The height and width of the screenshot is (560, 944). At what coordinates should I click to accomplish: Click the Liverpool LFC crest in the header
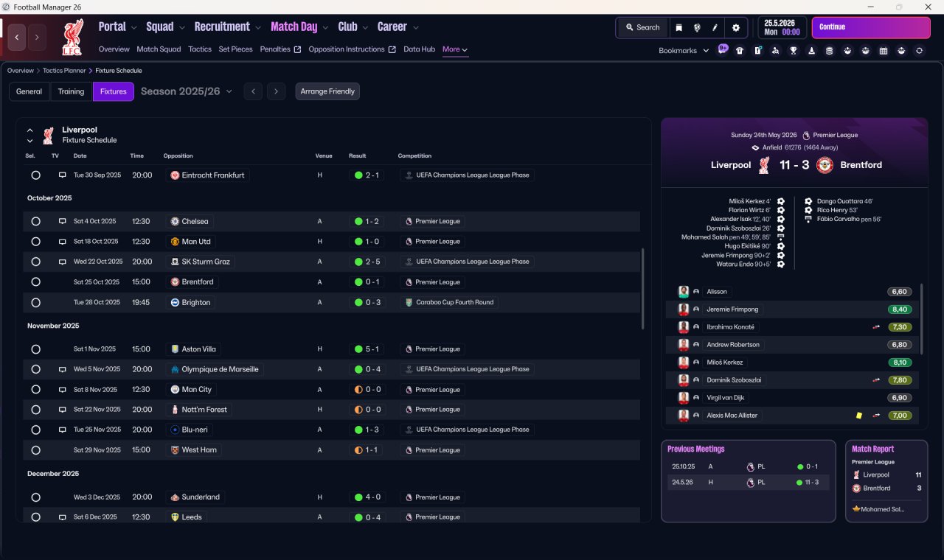click(x=72, y=38)
